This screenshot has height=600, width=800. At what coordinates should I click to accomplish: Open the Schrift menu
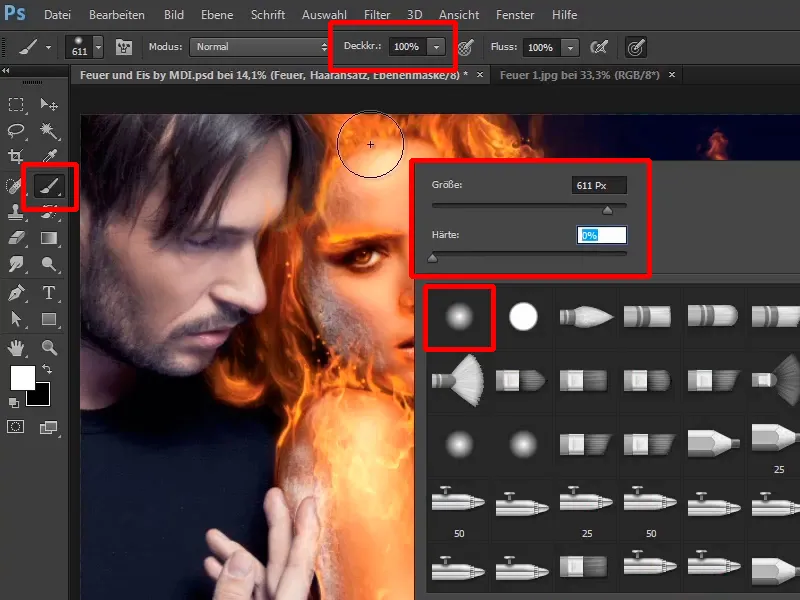(268, 15)
